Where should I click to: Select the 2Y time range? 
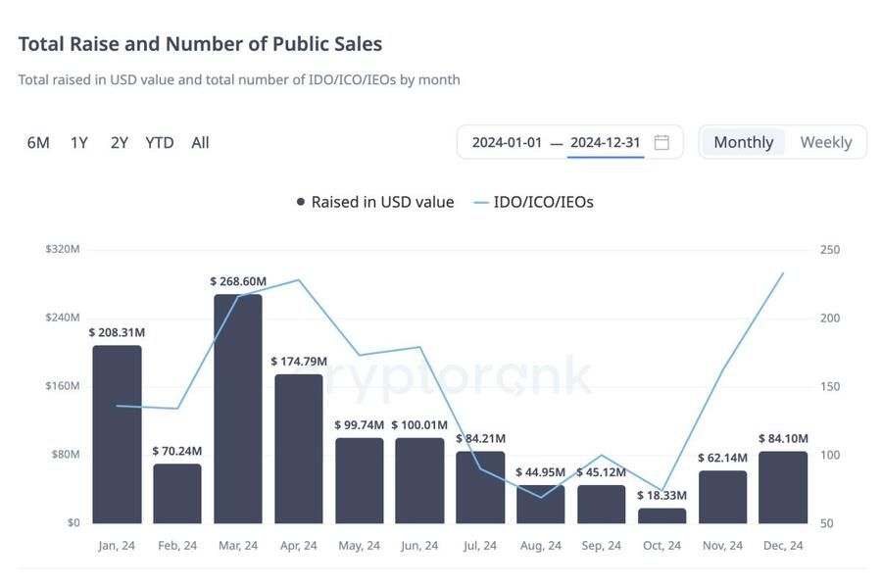(120, 143)
